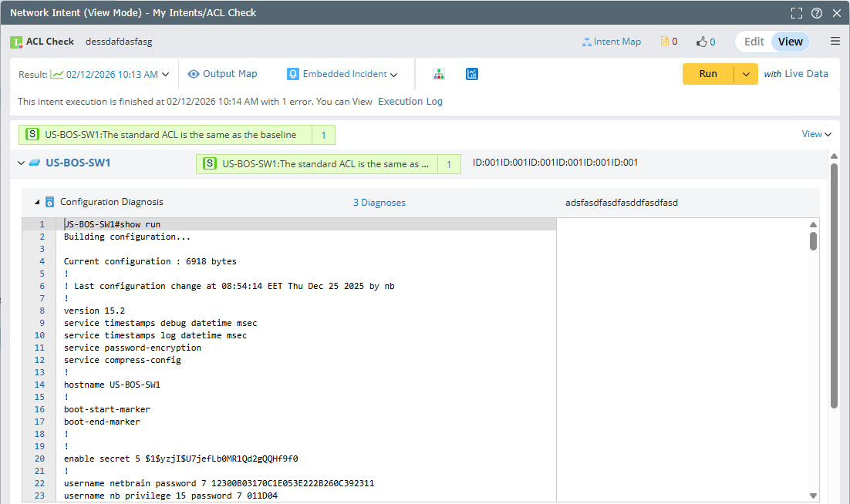Switch to Edit mode
The width and height of the screenshot is (850, 504).
(754, 42)
